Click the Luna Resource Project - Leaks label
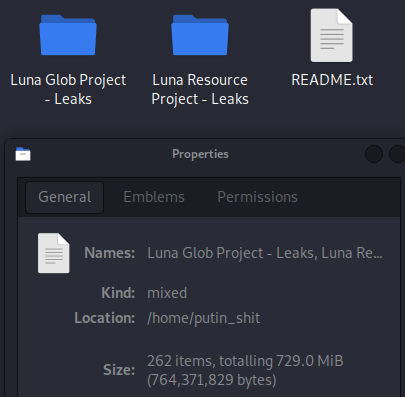Image resolution: width=405 pixels, height=397 pixels. (x=200, y=89)
